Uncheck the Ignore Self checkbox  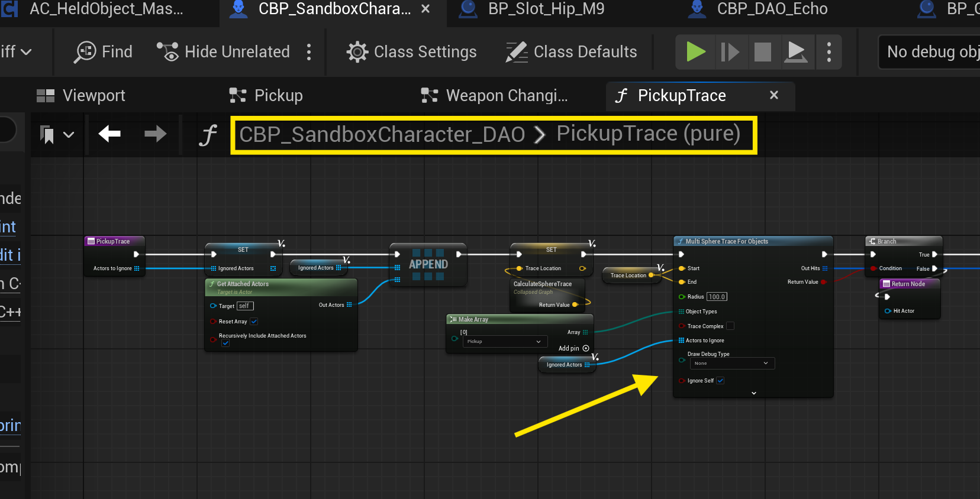[720, 381]
